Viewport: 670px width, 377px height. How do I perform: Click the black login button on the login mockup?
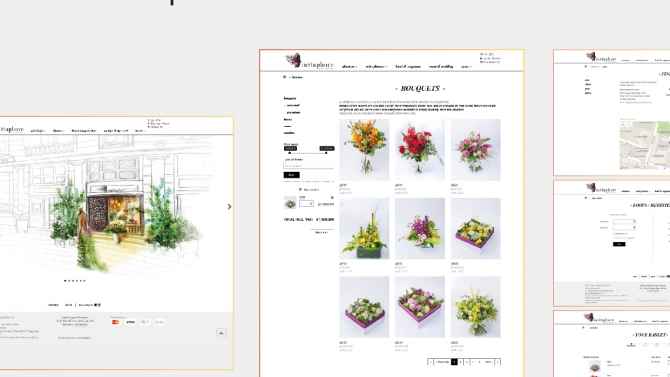tap(619, 244)
